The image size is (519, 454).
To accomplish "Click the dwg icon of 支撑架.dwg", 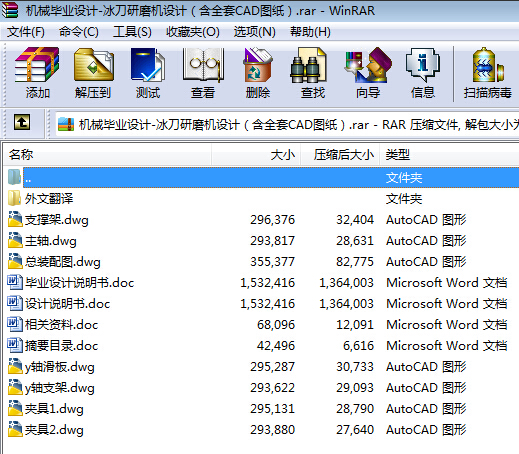I will click(x=15, y=219).
